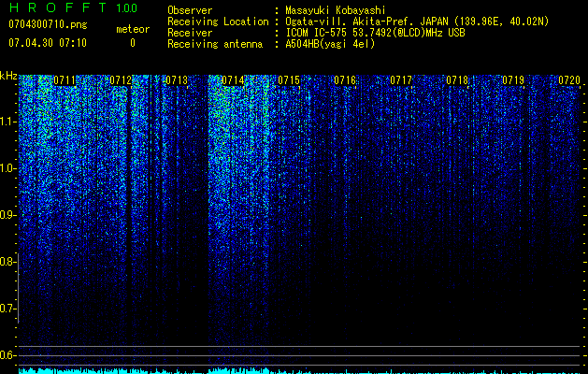This screenshot has width=588, height=374.
Task: Click the 0713 time marker
Action: point(177,80)
